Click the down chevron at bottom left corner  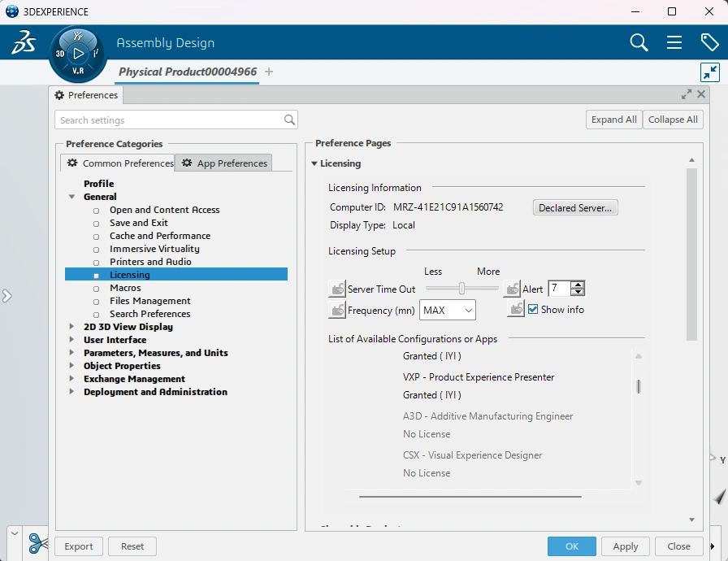point(15,533)
